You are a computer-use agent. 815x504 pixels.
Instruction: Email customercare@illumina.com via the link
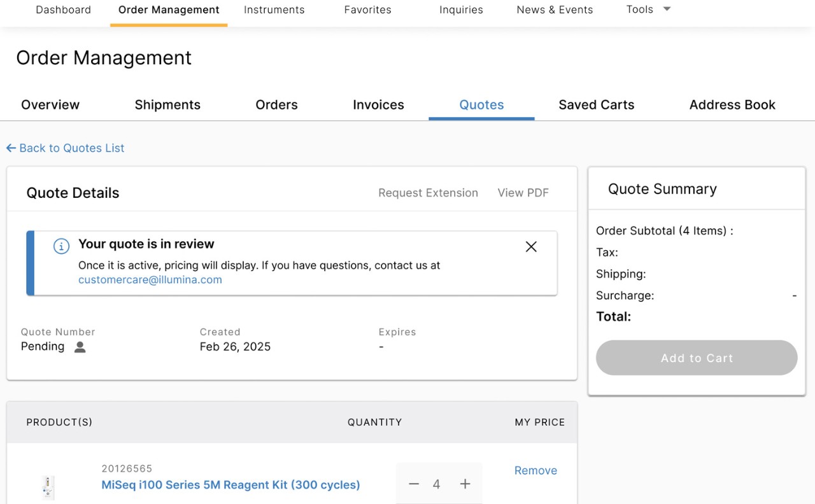(150, 279)
